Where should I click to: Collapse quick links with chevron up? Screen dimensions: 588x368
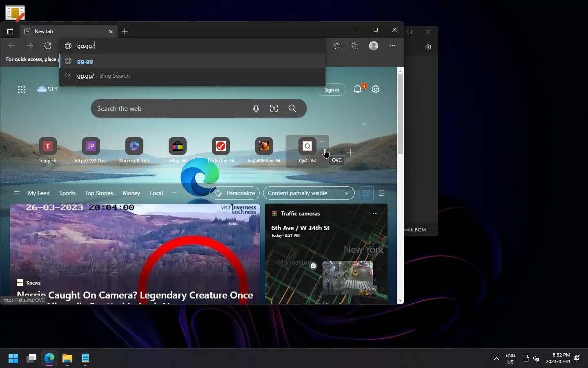click(x=364, y=124)
